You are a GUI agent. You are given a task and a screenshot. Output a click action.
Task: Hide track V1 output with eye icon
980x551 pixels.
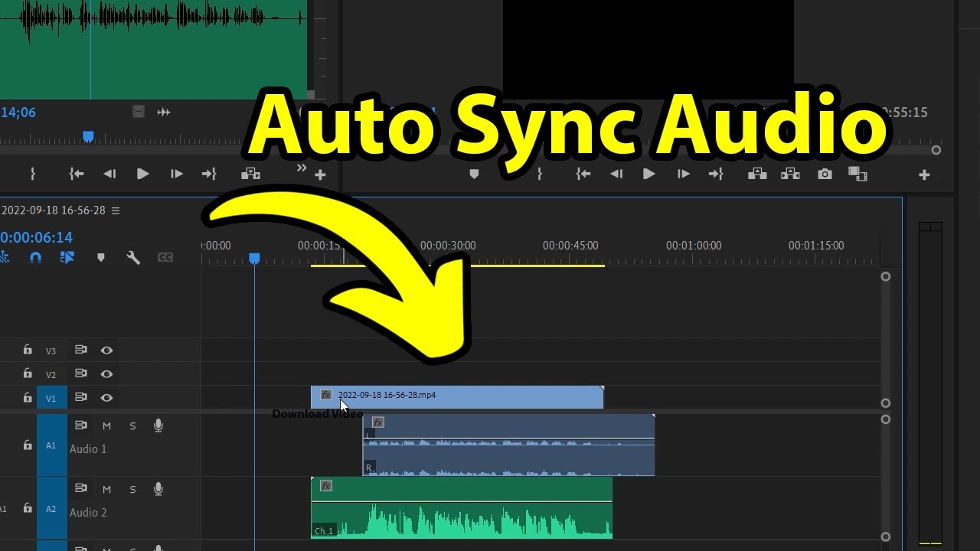click(x=106, y=398)
